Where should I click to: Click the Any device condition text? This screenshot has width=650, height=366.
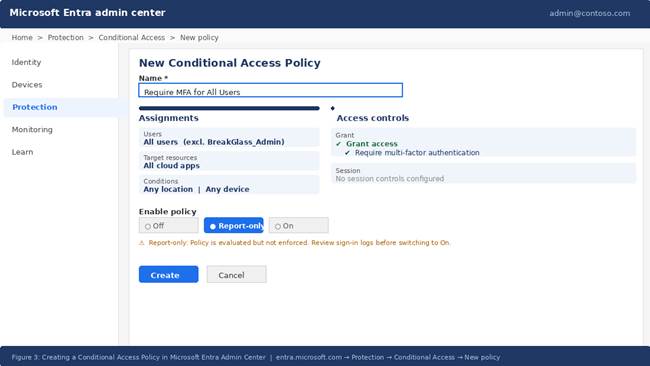(228, 189)
